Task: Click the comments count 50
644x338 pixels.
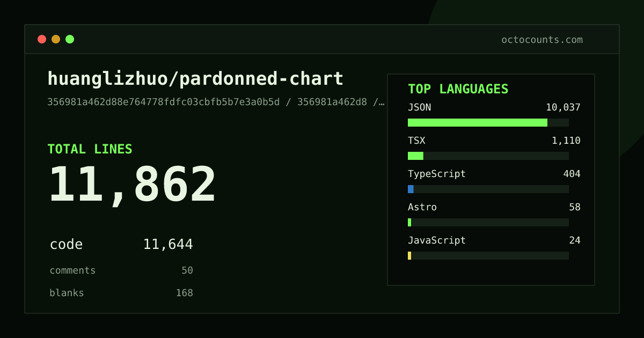Action: click(187, 270)
